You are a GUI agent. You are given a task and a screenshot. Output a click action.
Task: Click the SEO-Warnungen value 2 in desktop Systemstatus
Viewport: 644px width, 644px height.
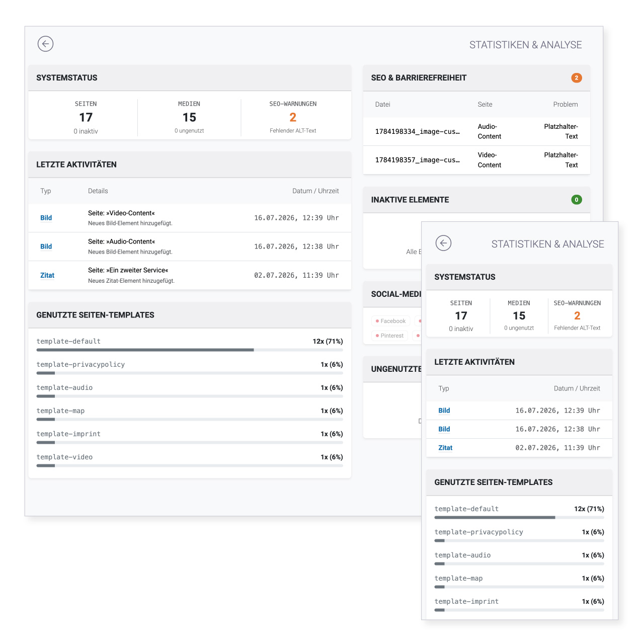[293, 117]
